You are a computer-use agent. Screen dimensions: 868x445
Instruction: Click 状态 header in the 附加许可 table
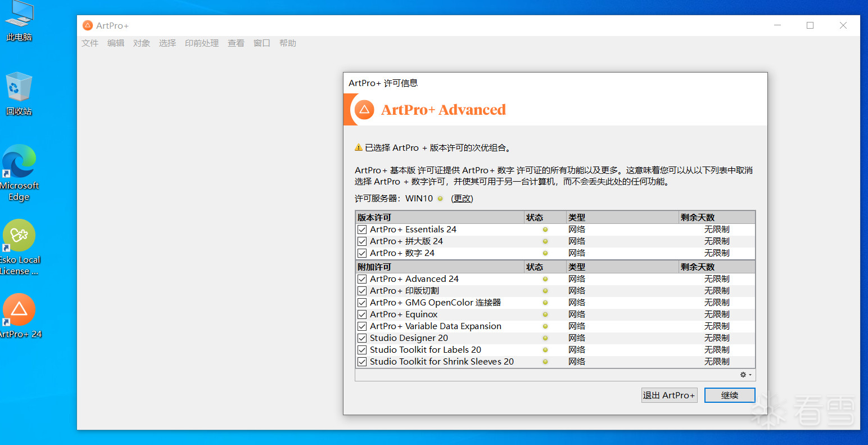[545, 267]
